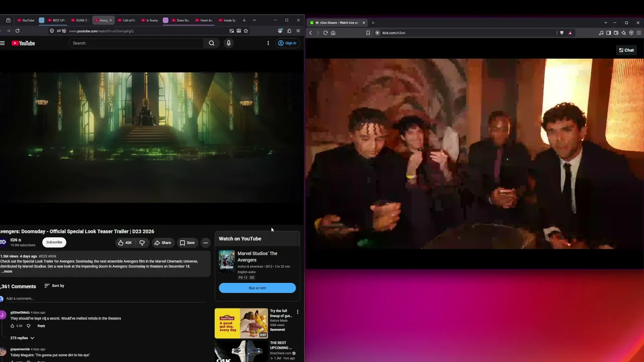644x362 pixels.
Task: Save the video to a playlist
Action: click(x=187, y=243)
